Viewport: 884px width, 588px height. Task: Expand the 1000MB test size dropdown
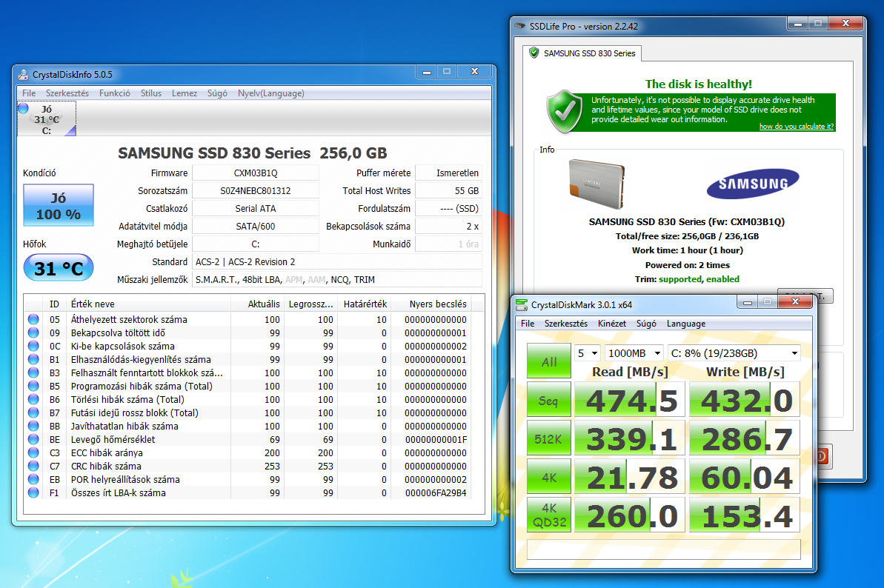634,353
